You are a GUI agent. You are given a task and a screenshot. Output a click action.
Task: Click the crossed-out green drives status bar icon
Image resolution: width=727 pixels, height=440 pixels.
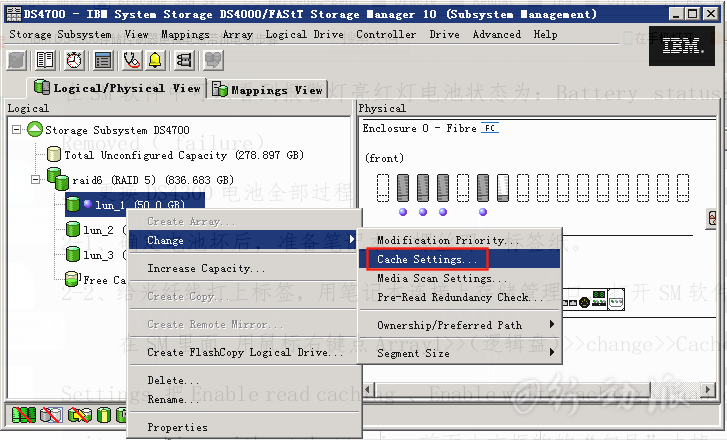(23, 414)
